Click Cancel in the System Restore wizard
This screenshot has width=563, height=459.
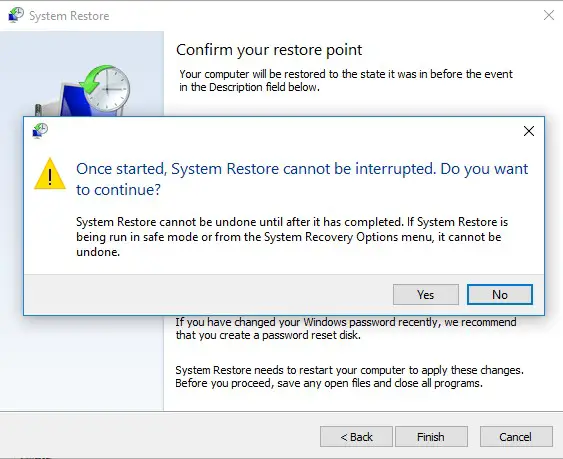[516, 437]
